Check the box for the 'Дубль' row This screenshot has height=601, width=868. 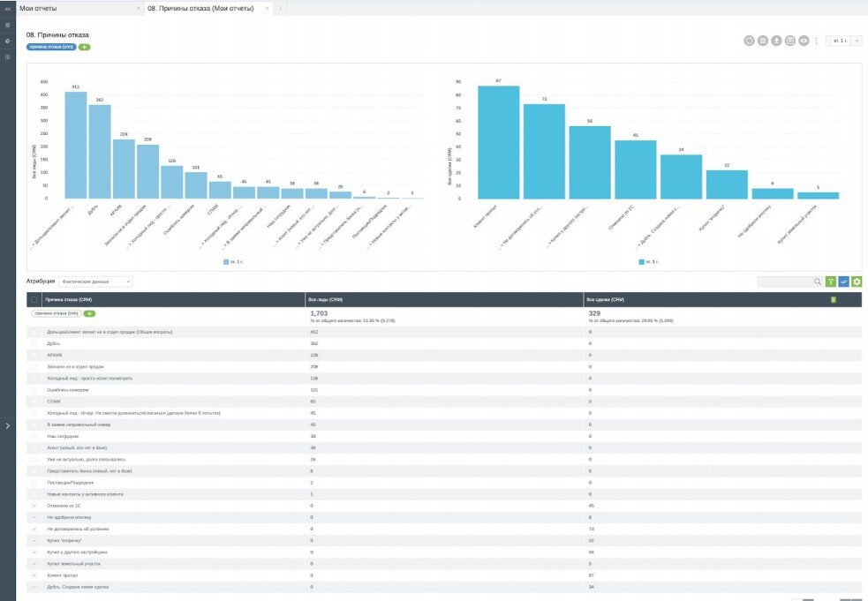pyautogui.click(x=34, y=343)
